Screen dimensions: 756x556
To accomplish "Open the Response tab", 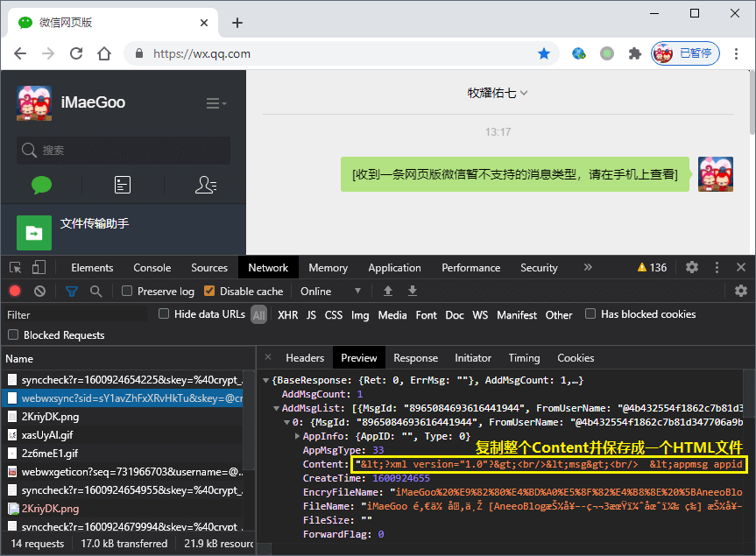I will pos(415,357).
